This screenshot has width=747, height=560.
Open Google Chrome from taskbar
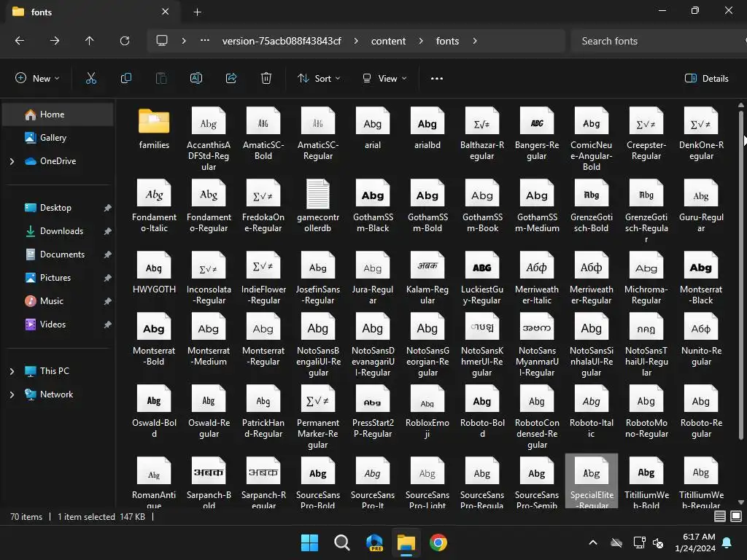tap(438, 542)
